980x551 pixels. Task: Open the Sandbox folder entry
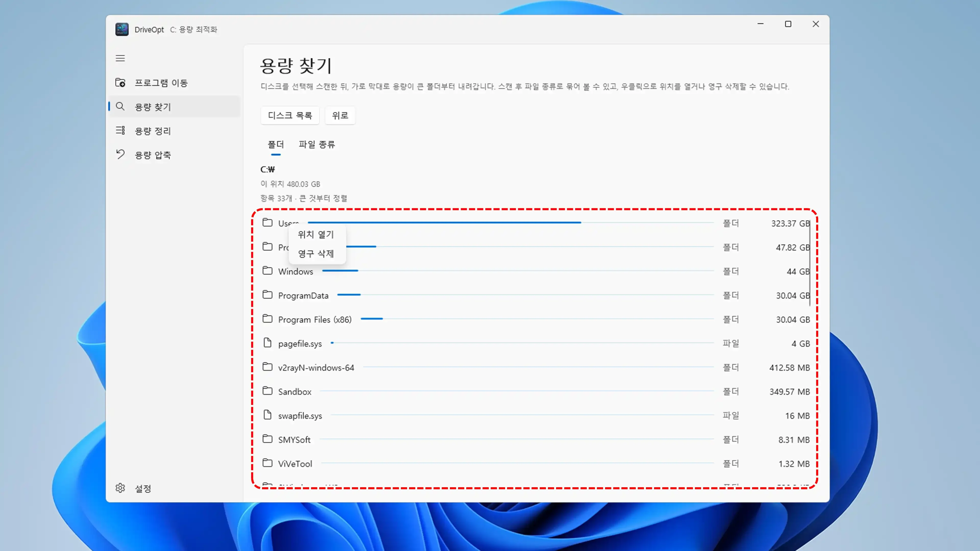click(x=536, y=391)
